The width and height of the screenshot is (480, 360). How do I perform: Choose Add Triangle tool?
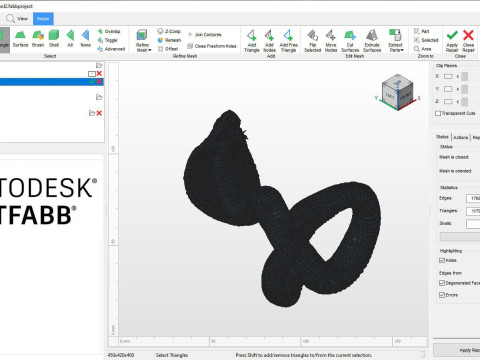(252, 41)
